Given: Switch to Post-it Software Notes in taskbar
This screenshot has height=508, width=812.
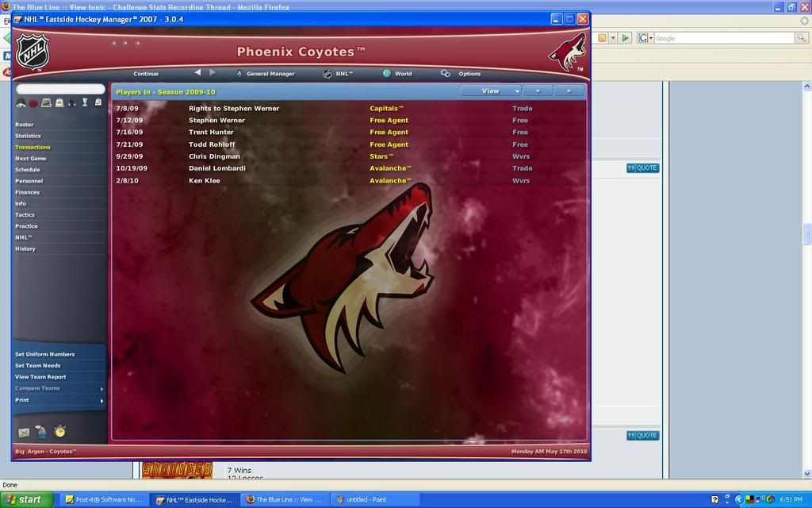Looking at the screenshot, I should pos(104,500).
